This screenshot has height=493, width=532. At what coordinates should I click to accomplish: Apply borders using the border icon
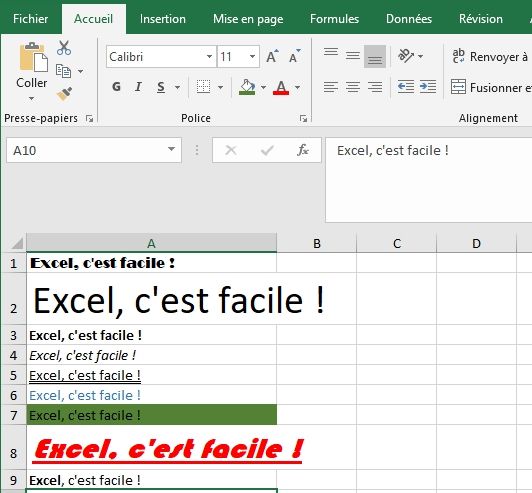click(x=203, y=87)
